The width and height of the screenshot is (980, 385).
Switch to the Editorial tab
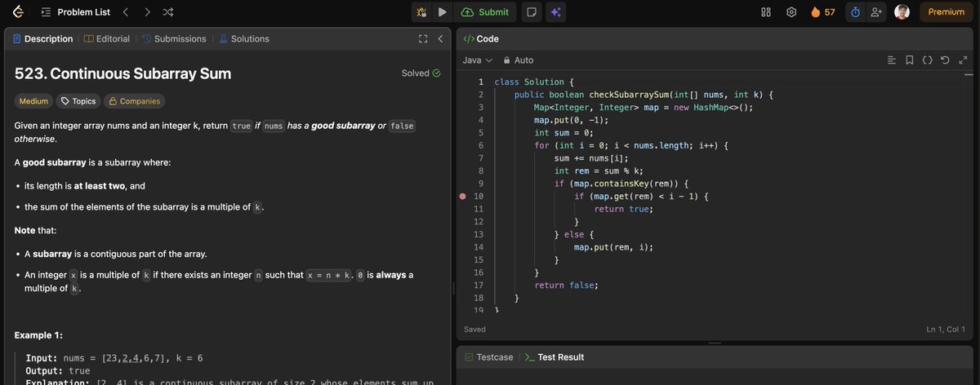tap(107, 38)
